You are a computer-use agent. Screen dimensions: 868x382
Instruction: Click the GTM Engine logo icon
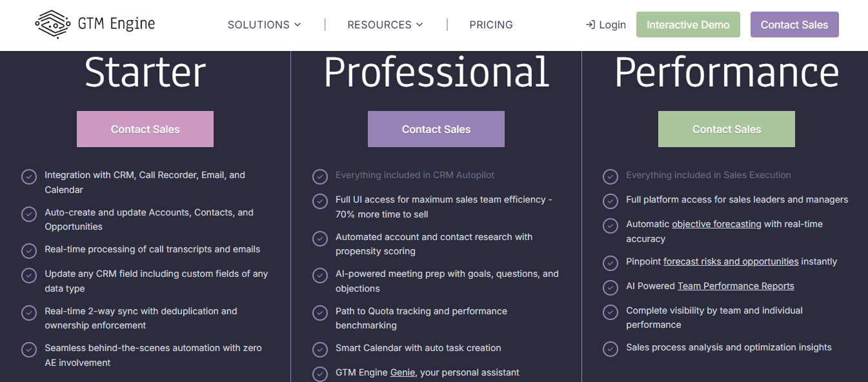[53, 25]
